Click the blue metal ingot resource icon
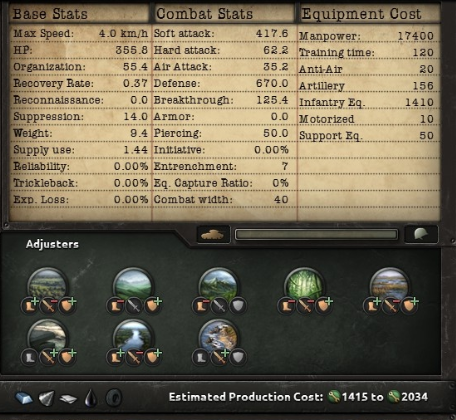This screenshot has height=420, width=456. tap(24, 398)
